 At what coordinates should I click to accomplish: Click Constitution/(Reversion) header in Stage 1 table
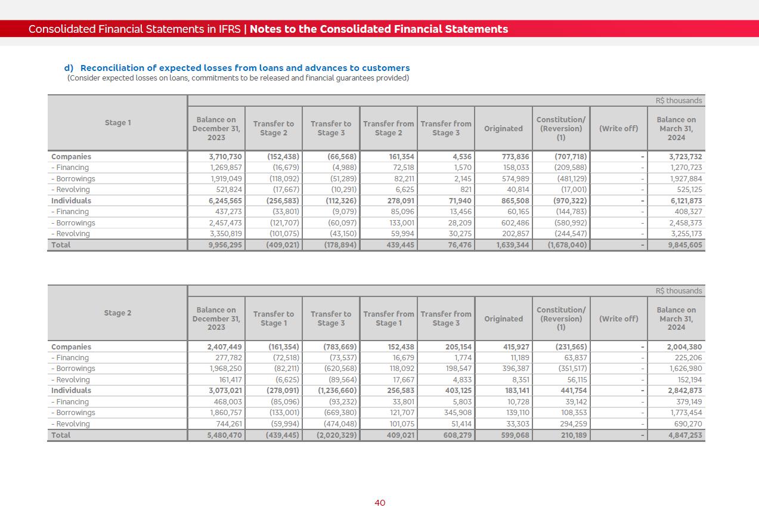coord(560,128)
